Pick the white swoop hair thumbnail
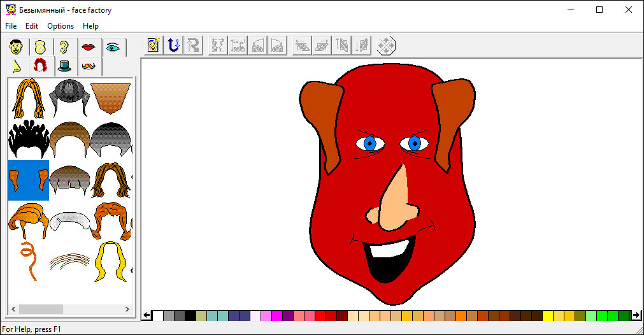 69,221
